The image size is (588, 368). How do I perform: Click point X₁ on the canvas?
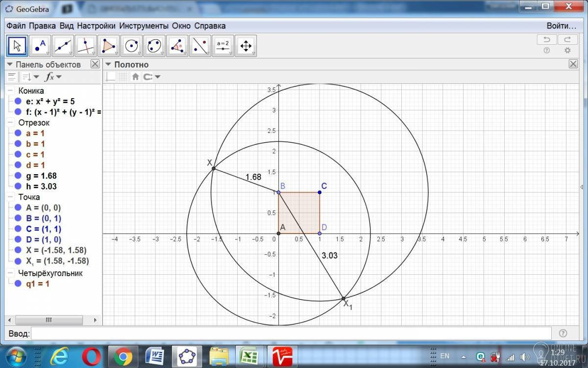pos(343,298)
